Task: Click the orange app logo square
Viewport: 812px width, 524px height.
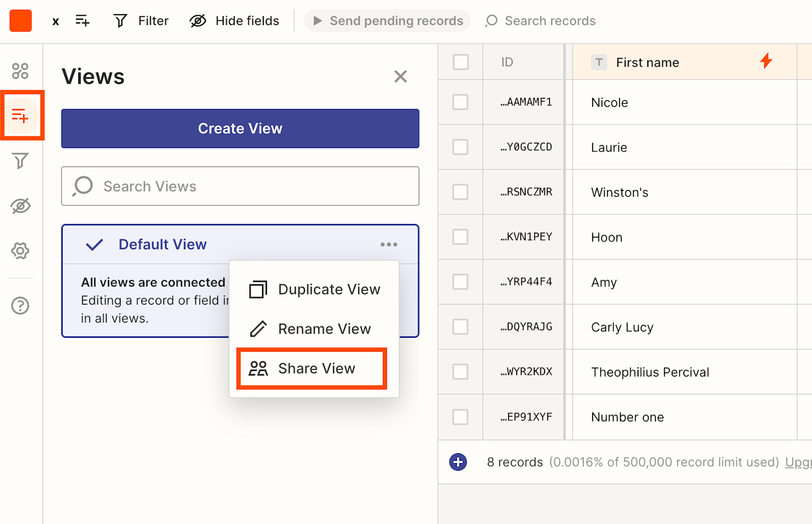Action: (21, 21)
